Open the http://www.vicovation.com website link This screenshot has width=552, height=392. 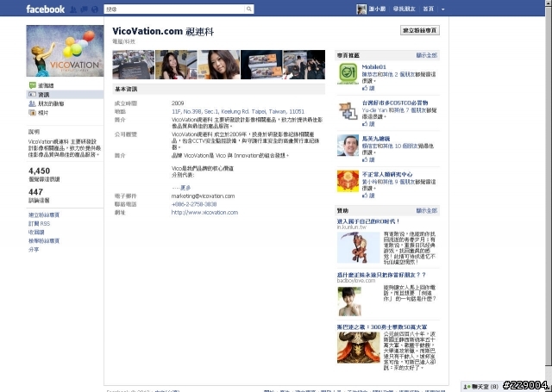pyautogui.click(x=204, y=212)
